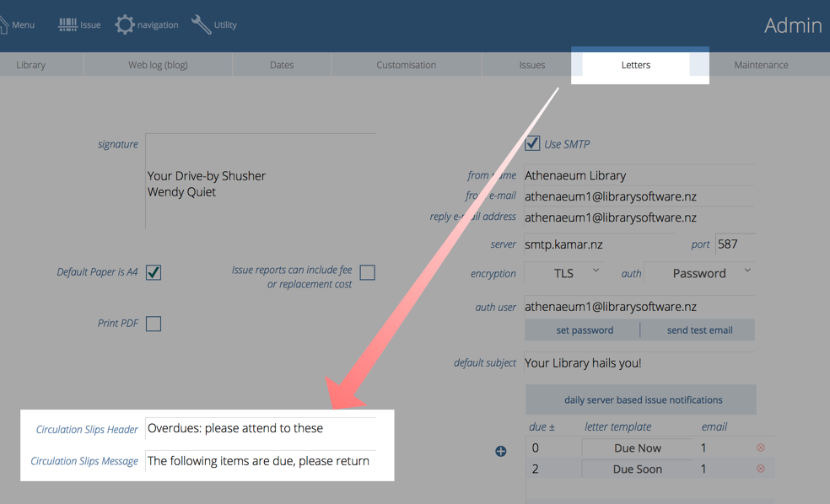Remove the Due Soon notification row
Viewport: 830px width, 504px height.
click(x=760, y=469)
